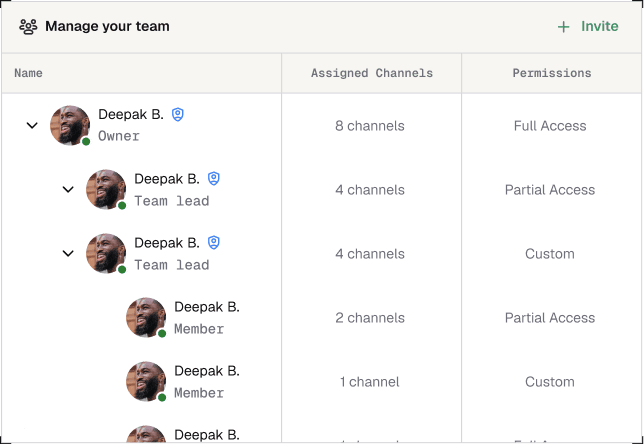Click the shield badge next to the Owner's name
Screen dimensions: 644x444
[178, 115]
